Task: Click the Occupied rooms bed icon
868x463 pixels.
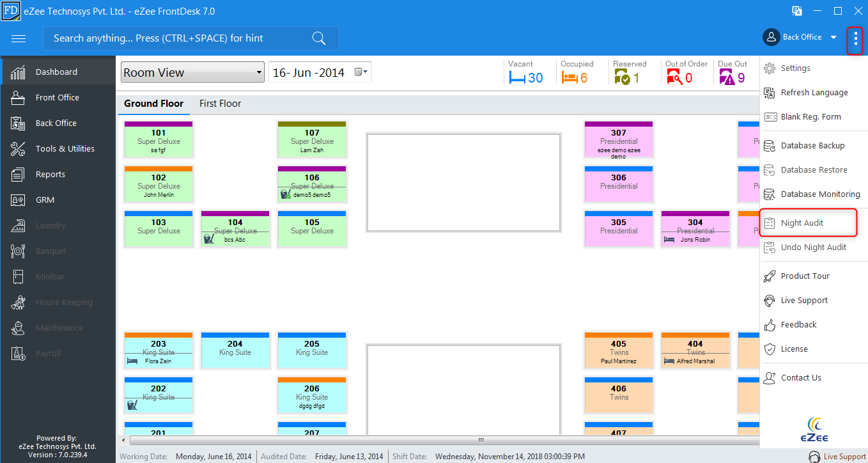Action: pyautogui.click(x=569, y=78)
